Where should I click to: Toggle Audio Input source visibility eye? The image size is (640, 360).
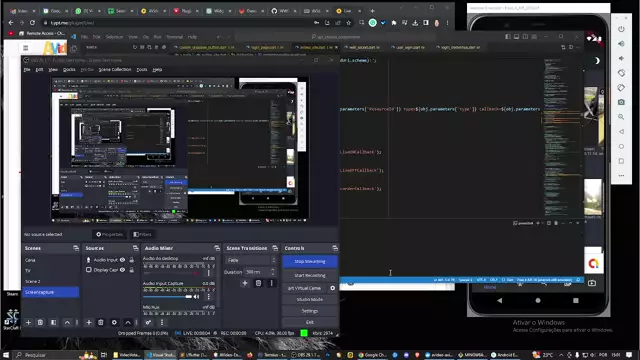pos(122,260)
